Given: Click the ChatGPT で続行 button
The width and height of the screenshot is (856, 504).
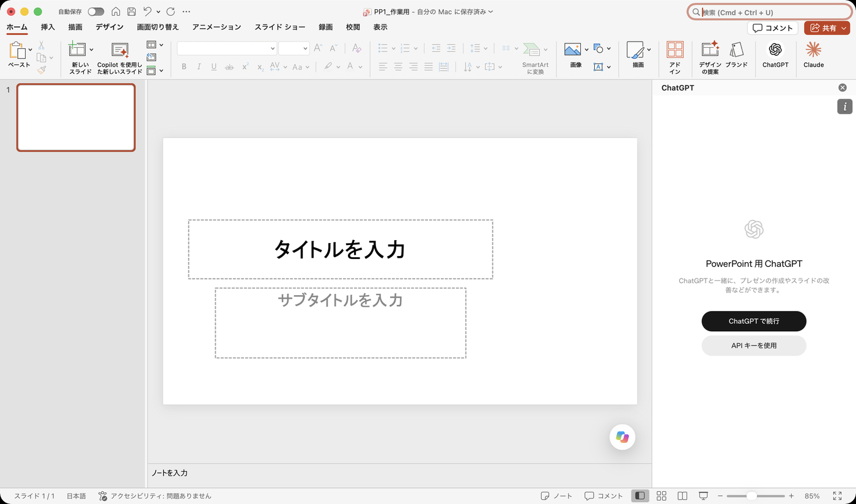Looking at the screenshot, I should click(754, 321).
